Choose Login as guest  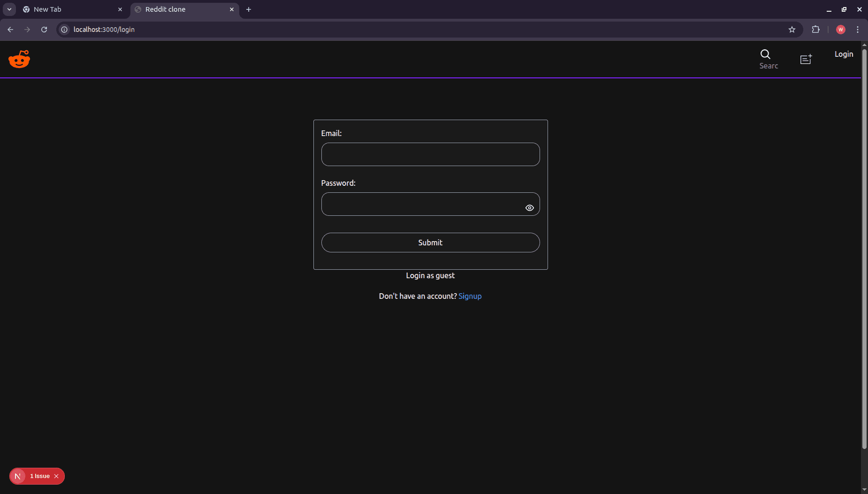coord(430,276)
